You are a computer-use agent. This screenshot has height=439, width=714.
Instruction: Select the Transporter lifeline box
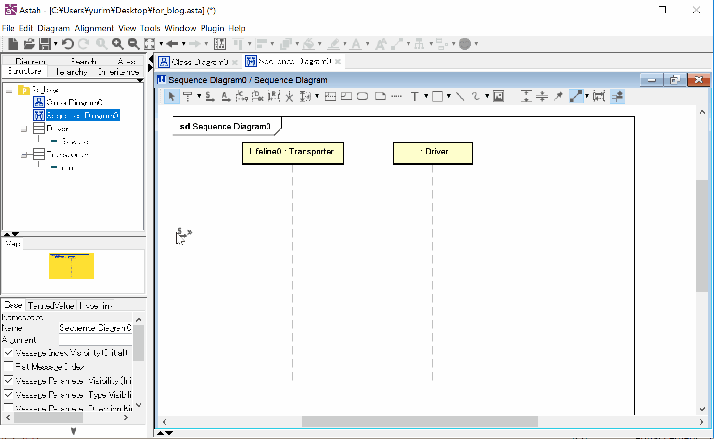tap(293, 153)
